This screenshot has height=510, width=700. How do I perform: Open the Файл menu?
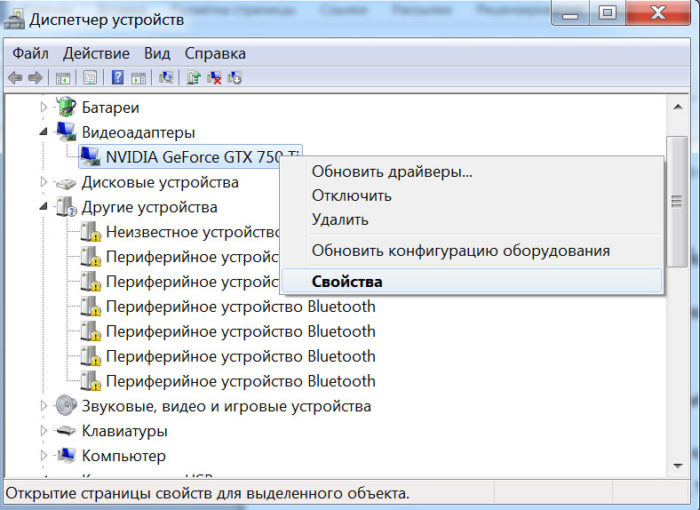[30, 53]
